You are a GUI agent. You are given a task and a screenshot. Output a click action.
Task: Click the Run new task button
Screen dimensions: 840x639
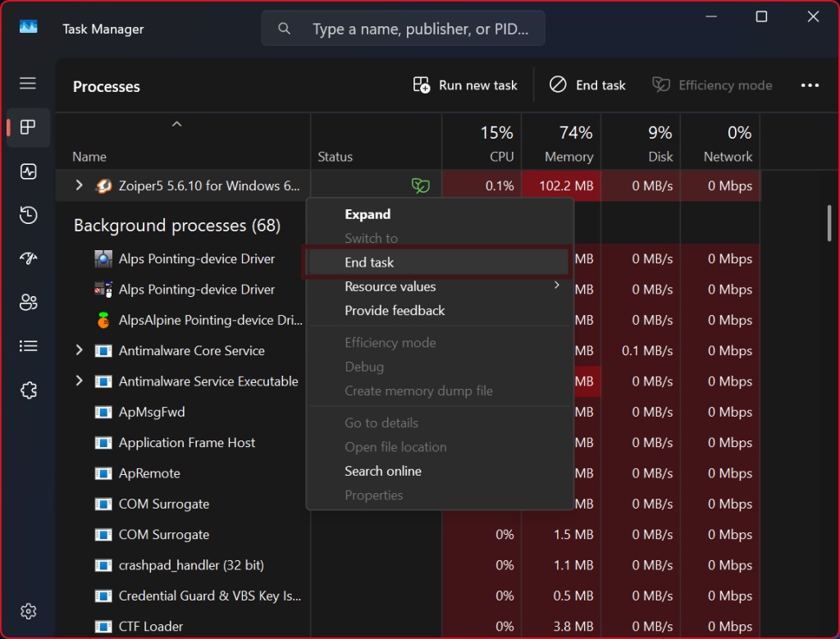point(465,85)
